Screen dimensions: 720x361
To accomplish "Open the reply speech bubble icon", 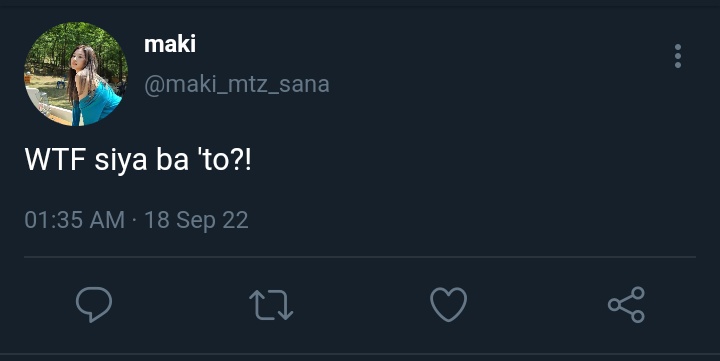I will [x=94, y=304].
